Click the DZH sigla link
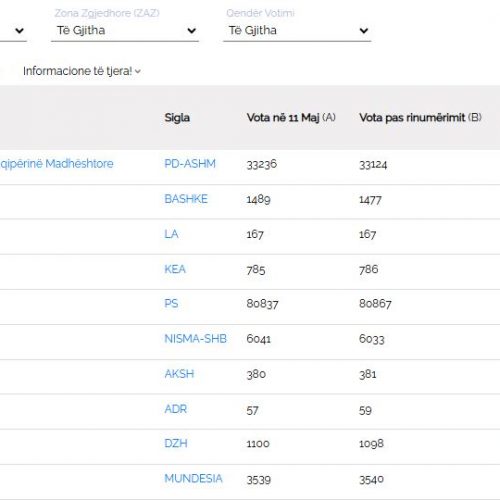The width and height of the screenshot is (500, 500). coord(176,443)
